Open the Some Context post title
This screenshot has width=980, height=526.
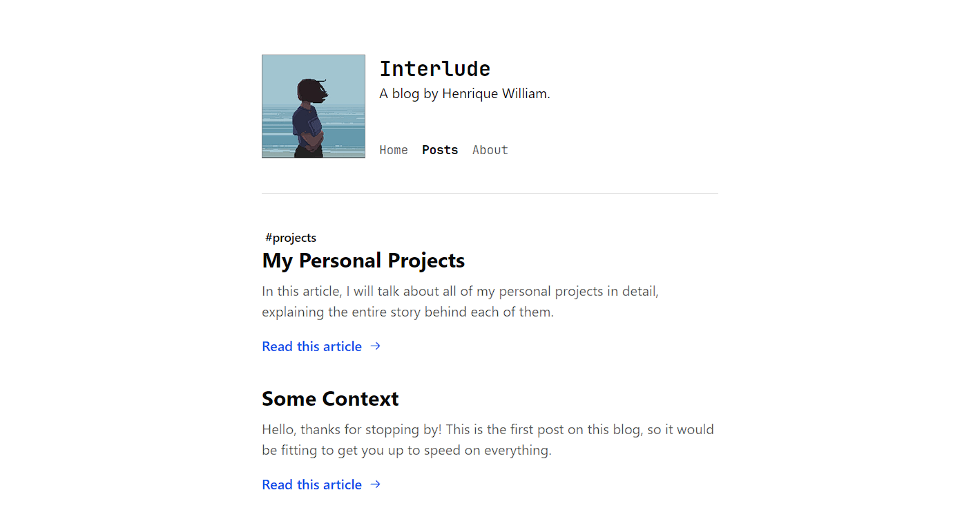[x=330, y=399]
